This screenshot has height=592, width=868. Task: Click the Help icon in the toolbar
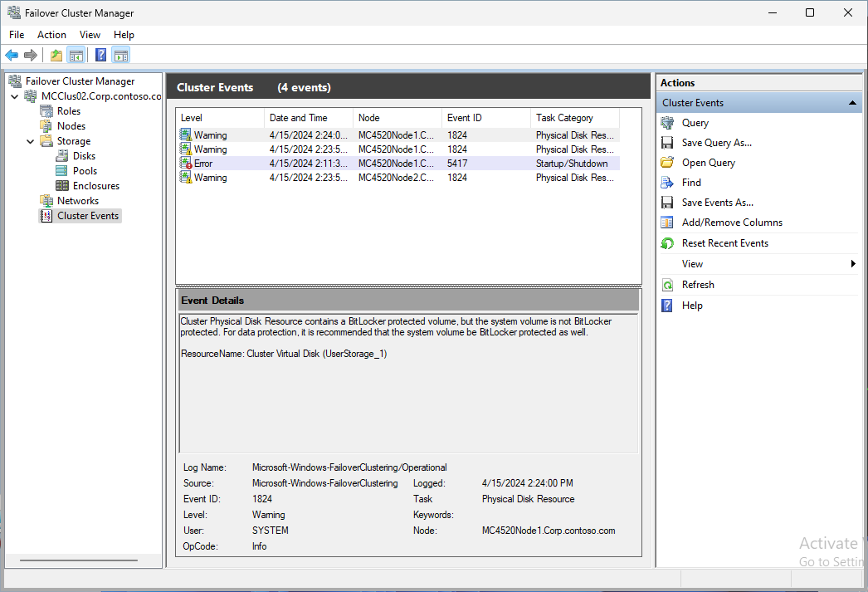click(100, 55)
